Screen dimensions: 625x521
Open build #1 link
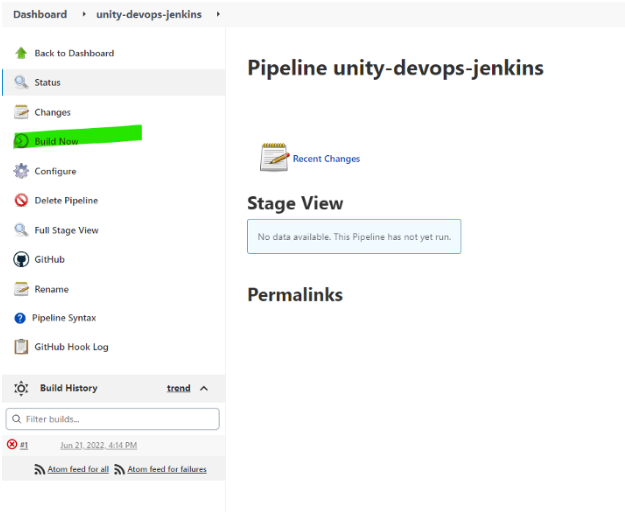[24, 445]
